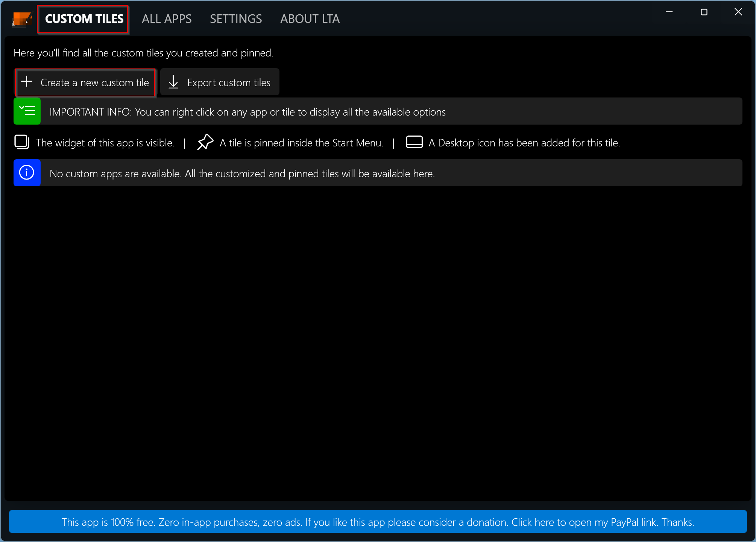Click the No custom apps are available message
The image size is (756, 542).
coord(378,173)
